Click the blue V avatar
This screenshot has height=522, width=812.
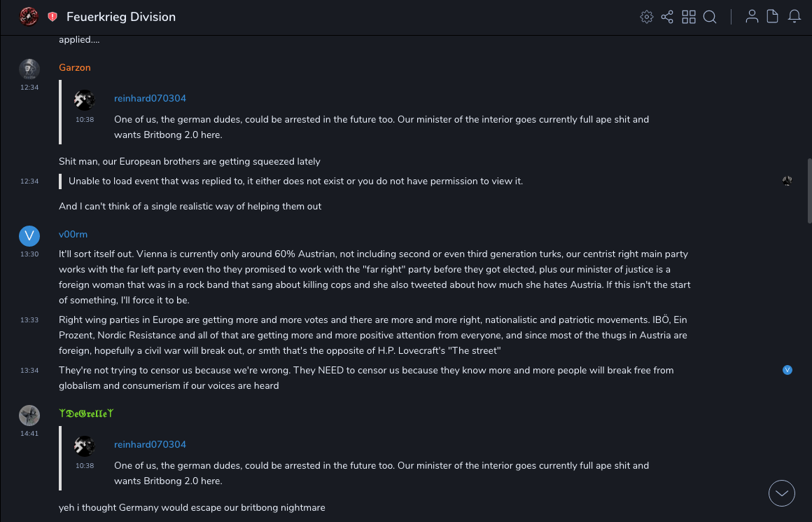(29, 235)
